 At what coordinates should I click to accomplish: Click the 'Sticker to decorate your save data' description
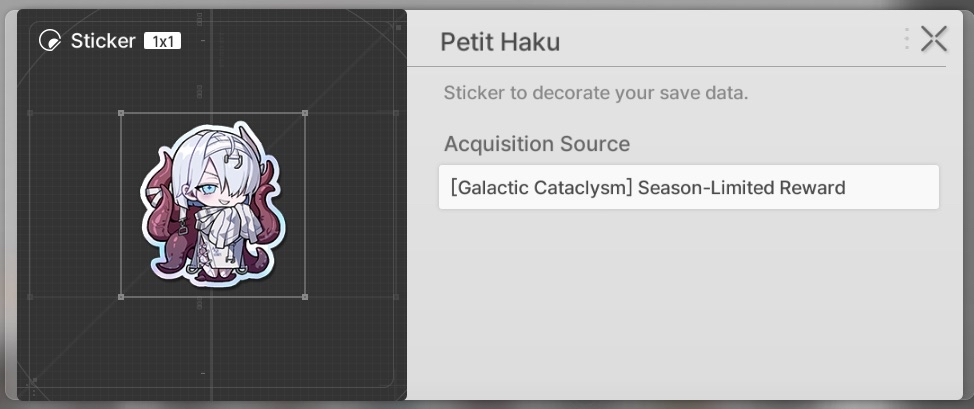pyautogui.click(x=596, y=93)
